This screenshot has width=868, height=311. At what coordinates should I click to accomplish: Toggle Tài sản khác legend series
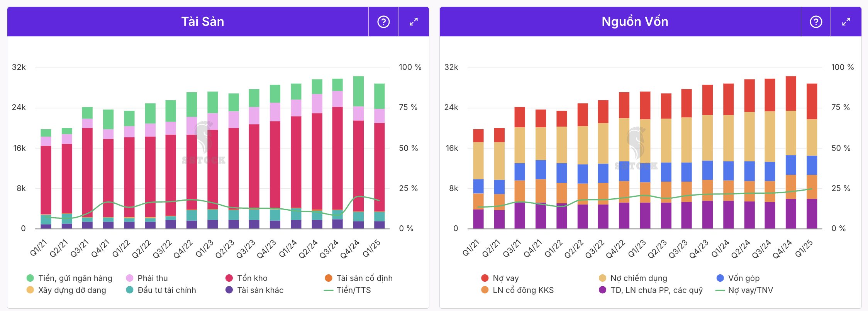point(254,290)
